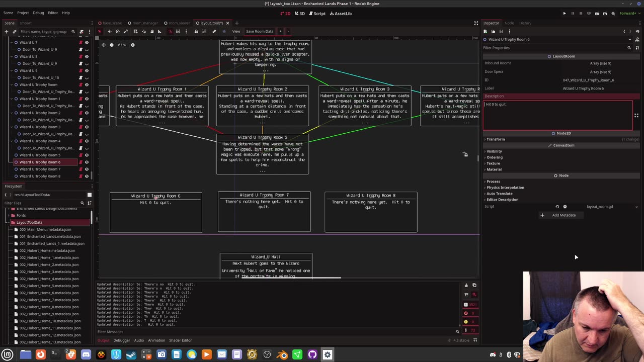644x362 pixels.
Task: Toggle visibility of Wizard U 9
Action: pyautogui.click(x=87, y=70)
